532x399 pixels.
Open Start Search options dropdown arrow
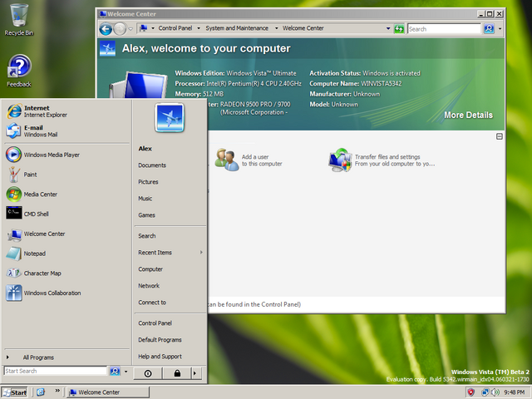tap(126, 372)
